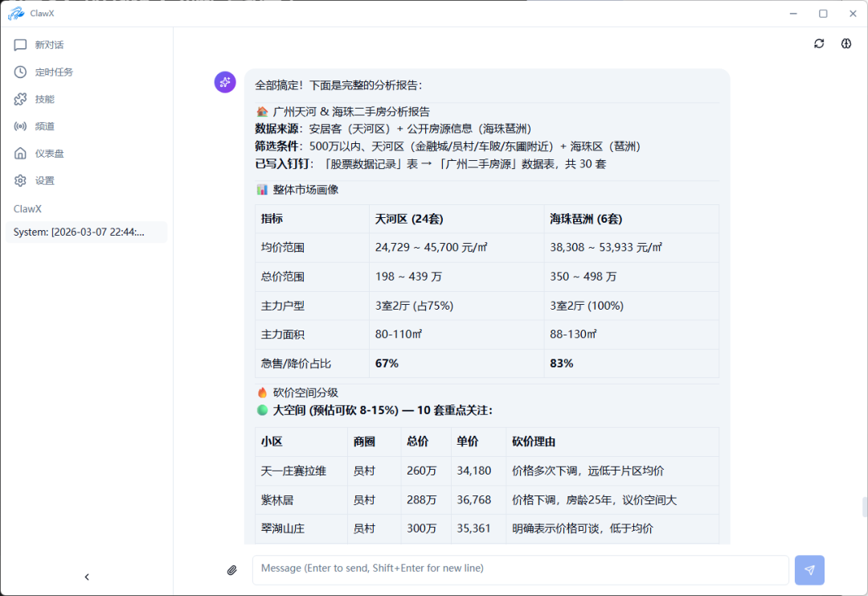Send the message with the paper plane button
The height and width of the screenshot is (596, 868).
[x=809, y=569]
